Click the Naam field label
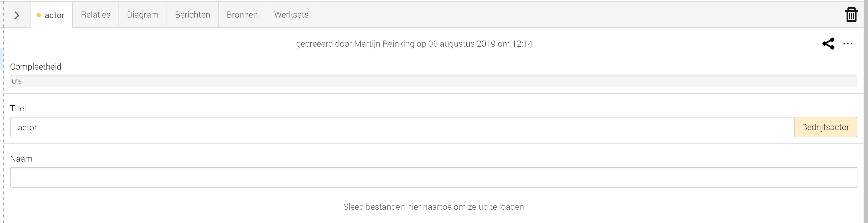The width and height of the screenshot is (868, 223). [x=21, y=159]
